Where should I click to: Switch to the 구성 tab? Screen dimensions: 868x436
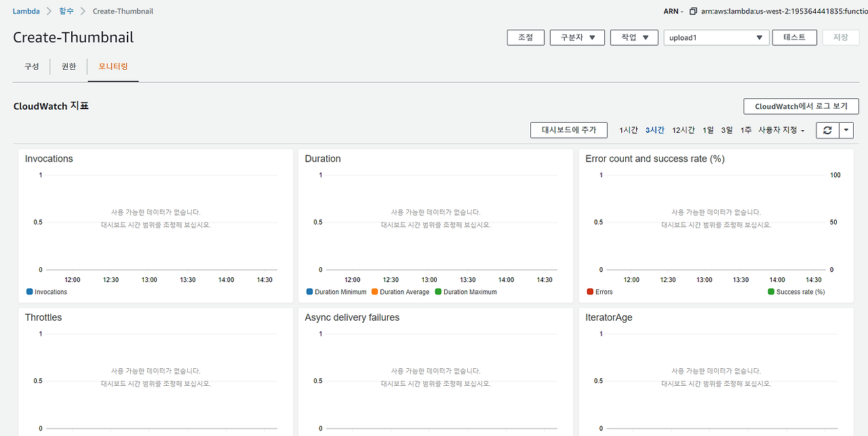(x=32, y=66)
